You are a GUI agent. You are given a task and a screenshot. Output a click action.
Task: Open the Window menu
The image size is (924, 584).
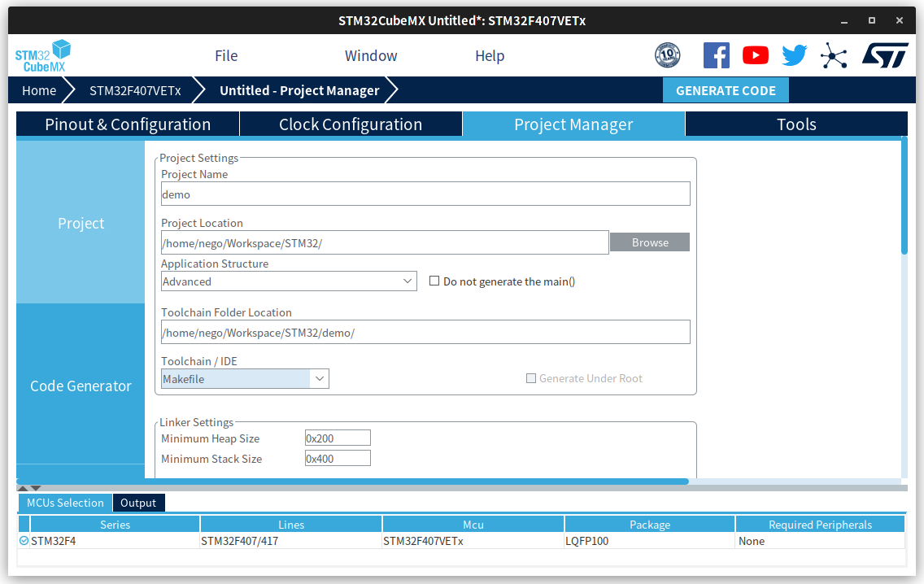(371, 56)
